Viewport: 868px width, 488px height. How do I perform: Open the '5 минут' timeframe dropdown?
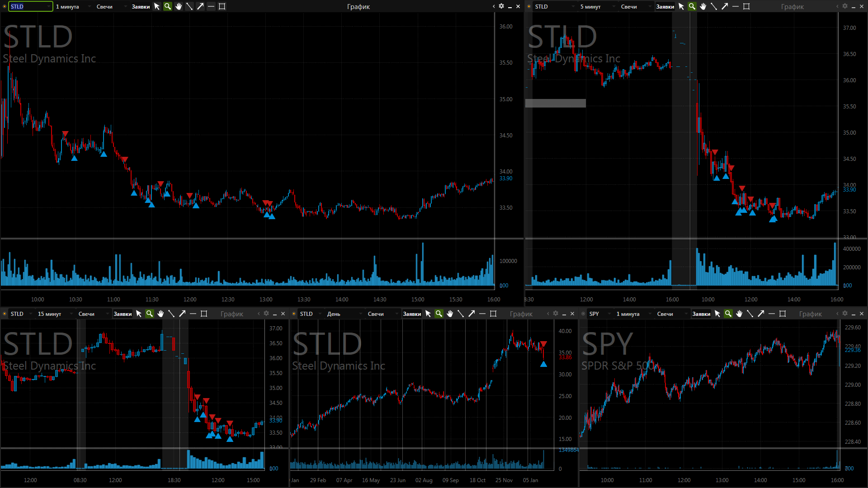[597, 6]
